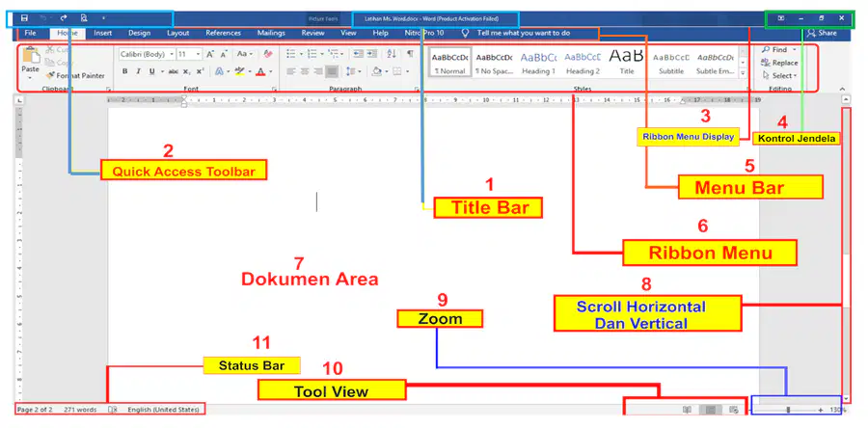The image size is (868, 428).
Task: Click the Share person icon
Action: coord(811,33)
